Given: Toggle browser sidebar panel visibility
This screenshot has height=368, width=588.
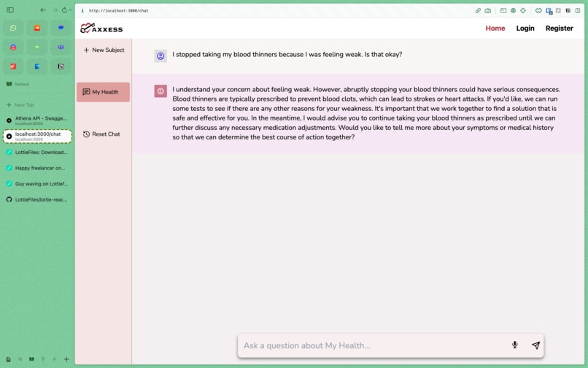Looking at the screenshot, I should (x=10, y=10).
